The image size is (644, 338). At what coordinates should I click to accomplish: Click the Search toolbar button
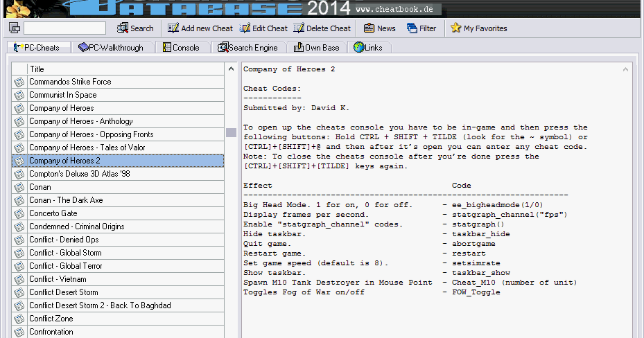pyautogui.click(x=135, y=28)
